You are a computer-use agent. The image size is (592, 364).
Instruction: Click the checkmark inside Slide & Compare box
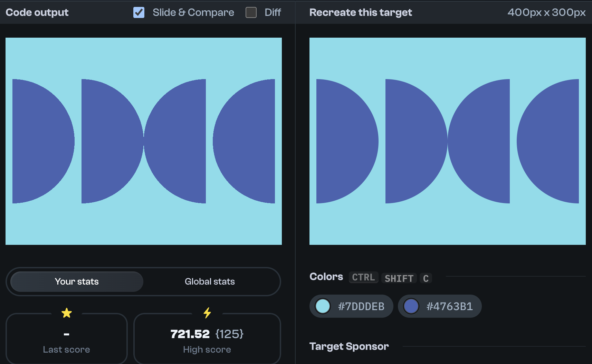[x=138, y=12]
